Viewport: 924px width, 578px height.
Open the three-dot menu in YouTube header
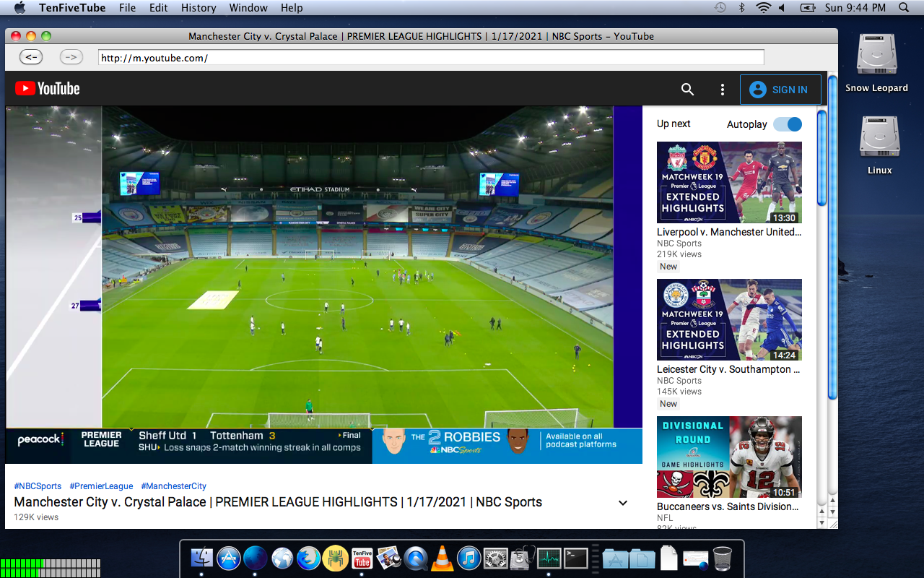(723, 90)
